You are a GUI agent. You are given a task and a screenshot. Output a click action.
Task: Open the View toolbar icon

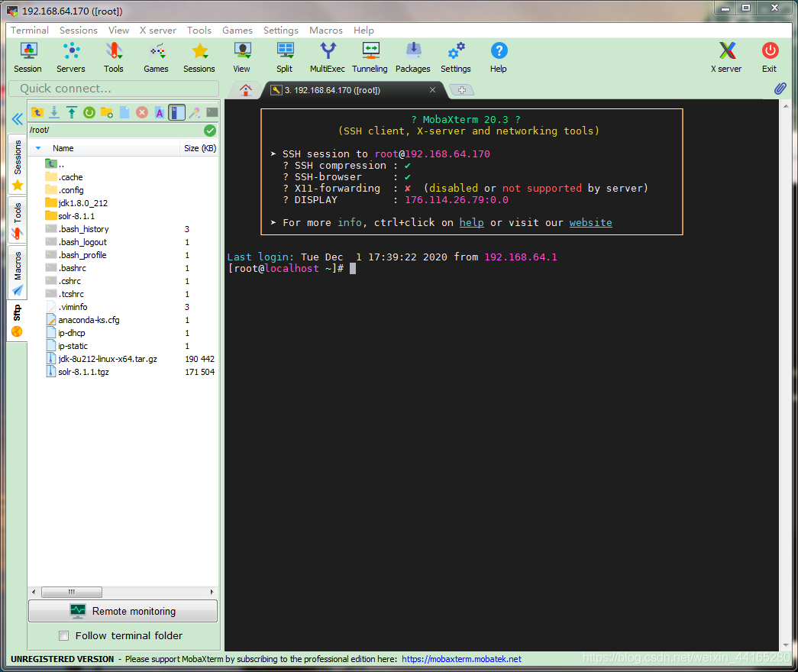point(242,57)
